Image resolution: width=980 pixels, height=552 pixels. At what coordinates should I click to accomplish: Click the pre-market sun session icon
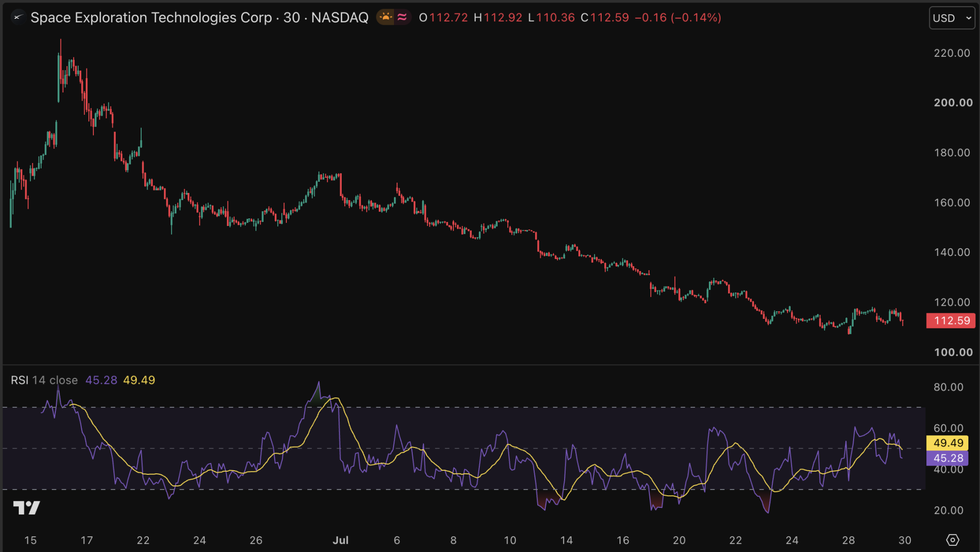tap(386, 18)
